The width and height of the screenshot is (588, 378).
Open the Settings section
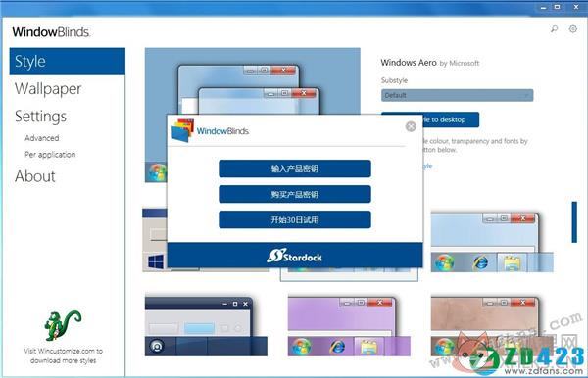click(41, 117)
